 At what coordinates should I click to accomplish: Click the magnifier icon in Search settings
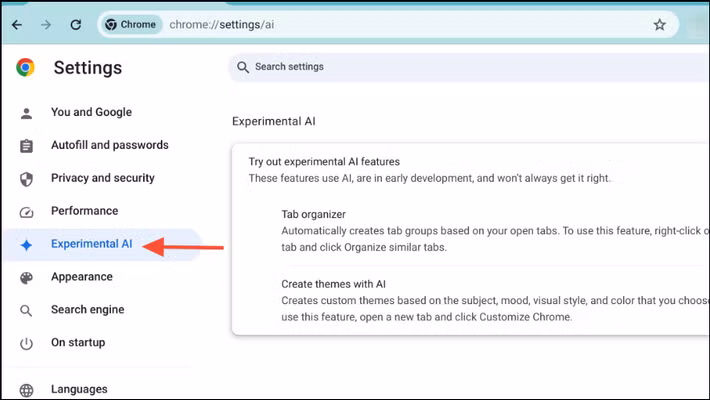coord(243,67)
